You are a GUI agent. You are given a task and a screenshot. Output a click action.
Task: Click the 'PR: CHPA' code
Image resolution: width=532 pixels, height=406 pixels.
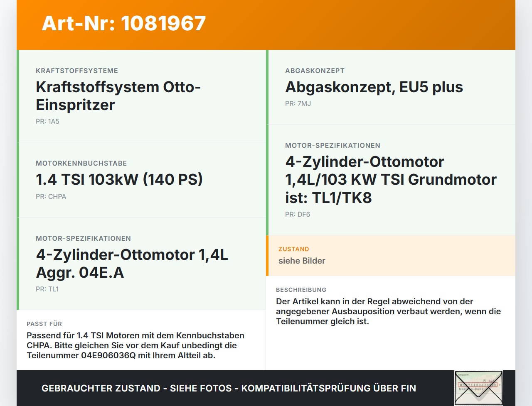click(x=51, y=197)
